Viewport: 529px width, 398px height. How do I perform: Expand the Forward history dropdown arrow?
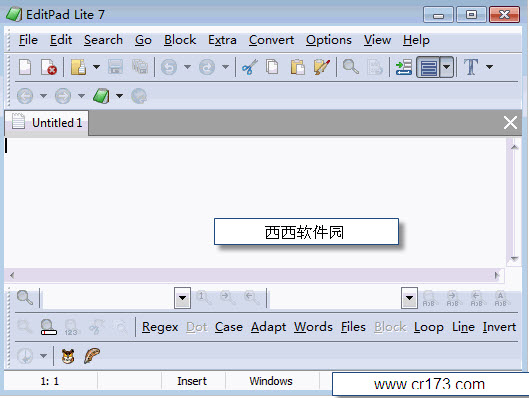tap(81, 96)
